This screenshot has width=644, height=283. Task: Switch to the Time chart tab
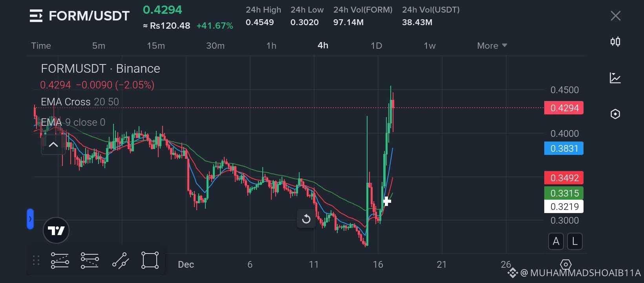[41, 46]
